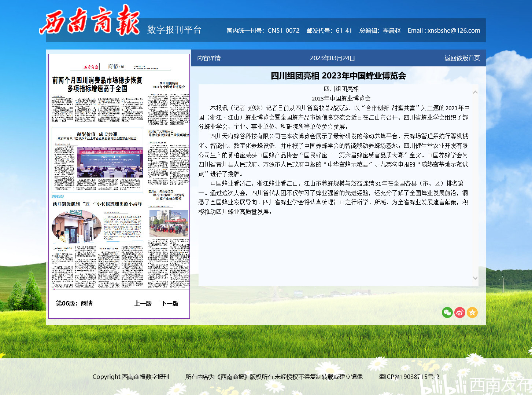Open the 返回该版首页 link
The width and height of the screenshot is (532, 395).
click(462, 58)
